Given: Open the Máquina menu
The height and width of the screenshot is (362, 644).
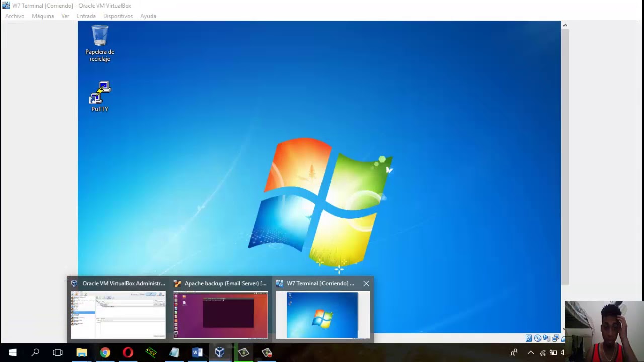Looking at the screenshot, I should (x=43, y=16).
